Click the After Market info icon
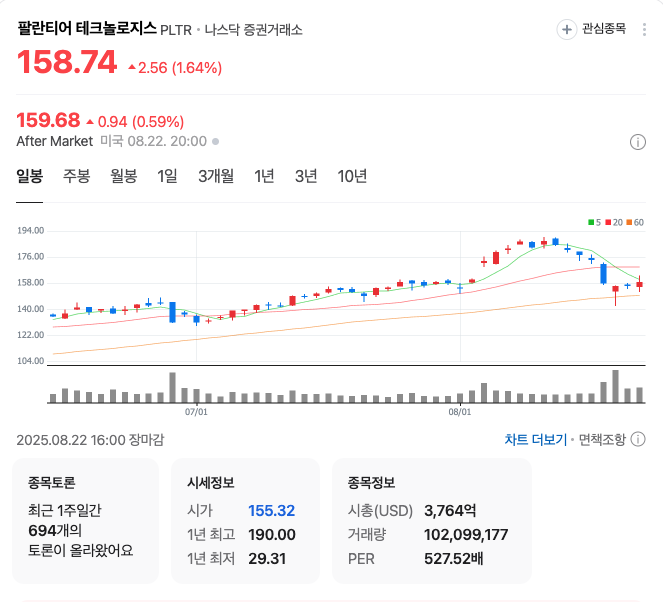This screenshot has height=602, width=663. click(638, 142)
